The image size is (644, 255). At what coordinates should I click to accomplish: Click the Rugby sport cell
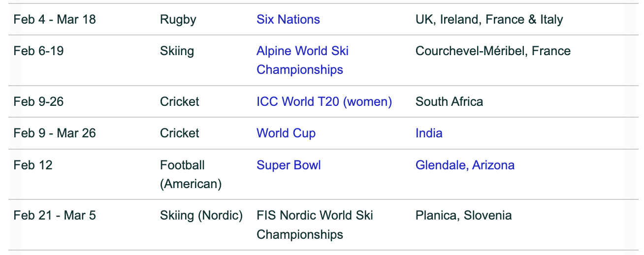pos(178,19)
